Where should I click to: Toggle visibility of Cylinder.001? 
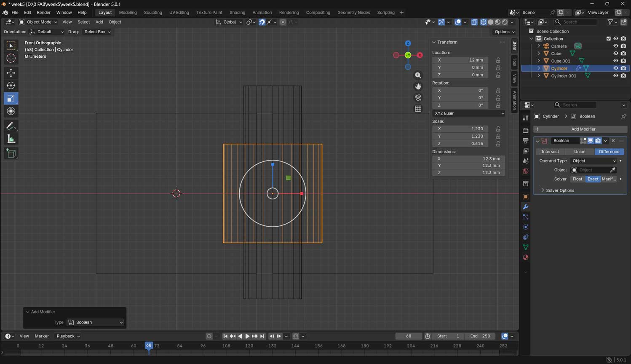click(x=615, y=76)
